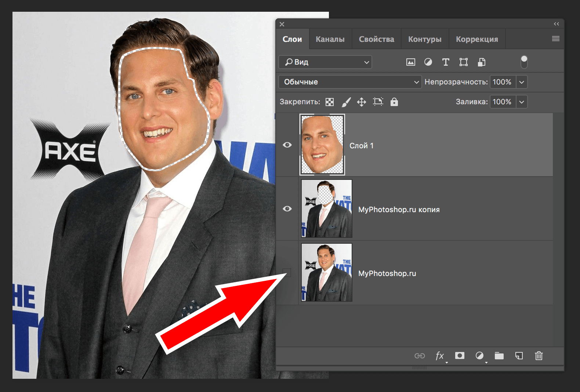Hide the Слой 1 layer
The width and height of the screenshot is (580, 392).
tap(287, 145)
